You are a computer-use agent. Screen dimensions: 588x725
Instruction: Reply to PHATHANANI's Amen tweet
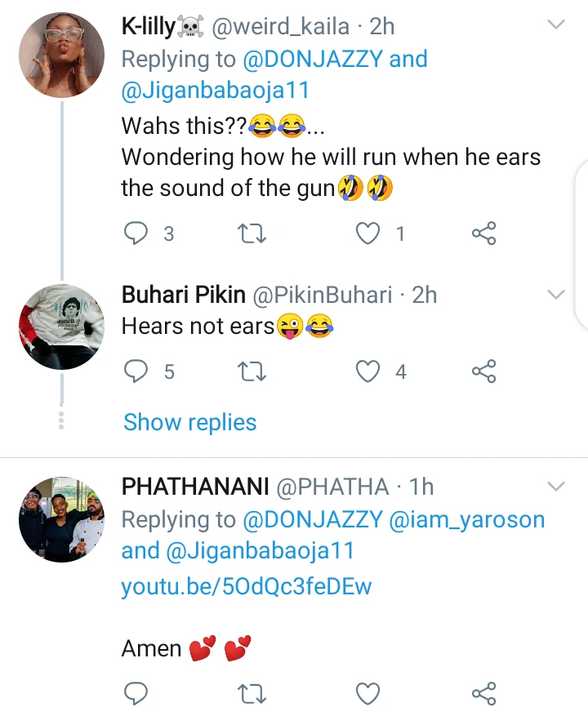135,694
